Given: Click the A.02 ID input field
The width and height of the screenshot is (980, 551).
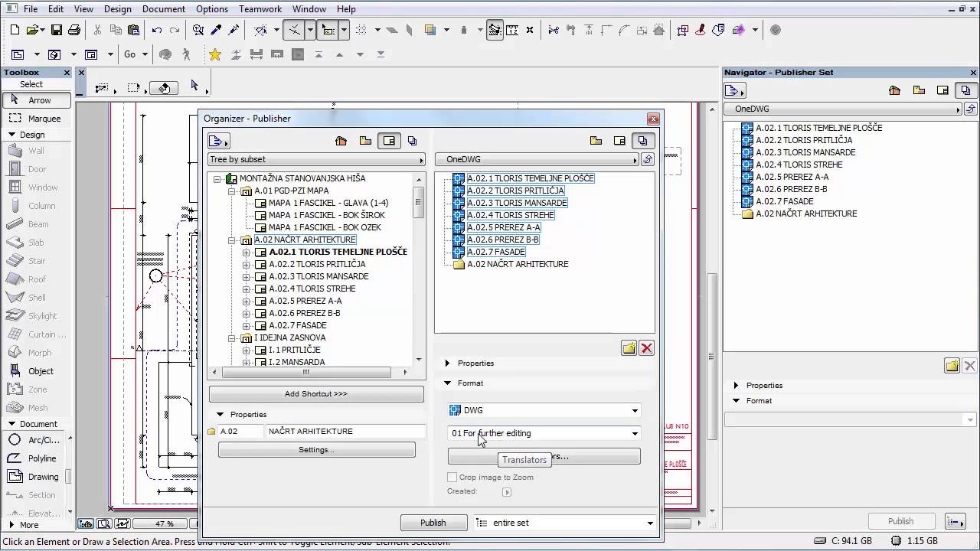Looking at the screenshot, I should coord(241,432).
